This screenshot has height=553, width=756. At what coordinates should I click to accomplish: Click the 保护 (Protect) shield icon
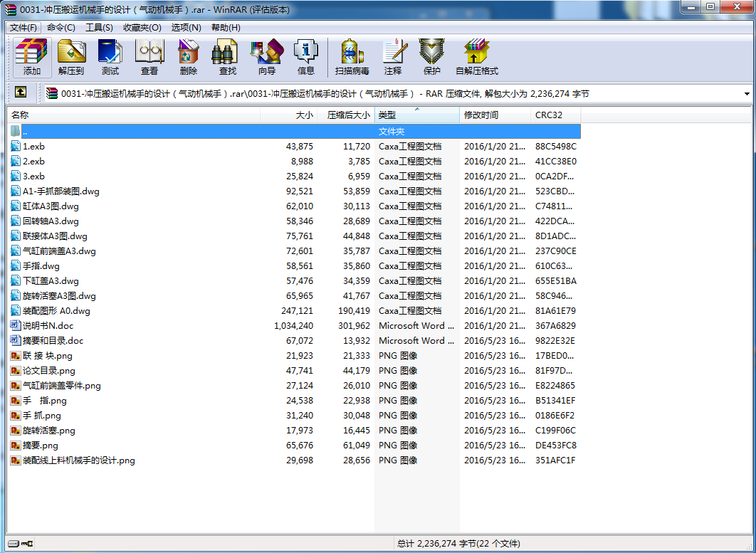click(x=431, y=57)
